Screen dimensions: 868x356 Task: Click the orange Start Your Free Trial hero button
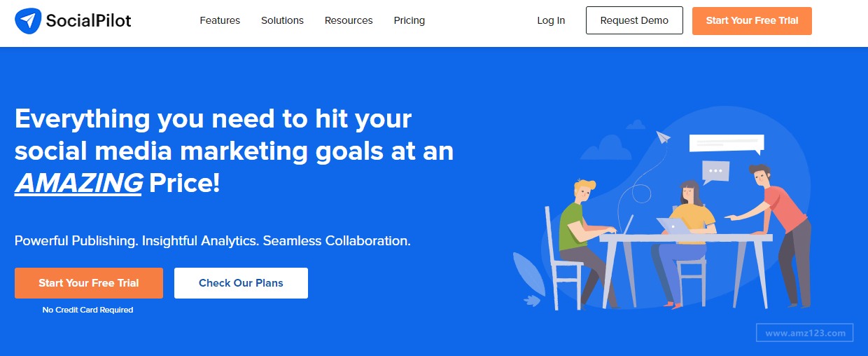click(89, 283)
